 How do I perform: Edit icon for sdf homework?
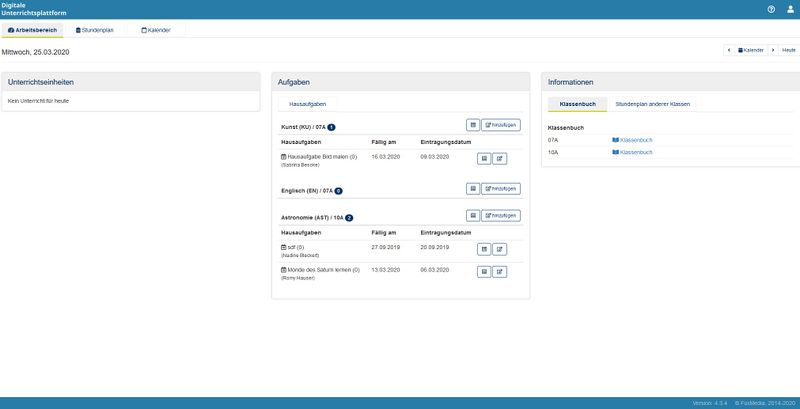(500, 249)
